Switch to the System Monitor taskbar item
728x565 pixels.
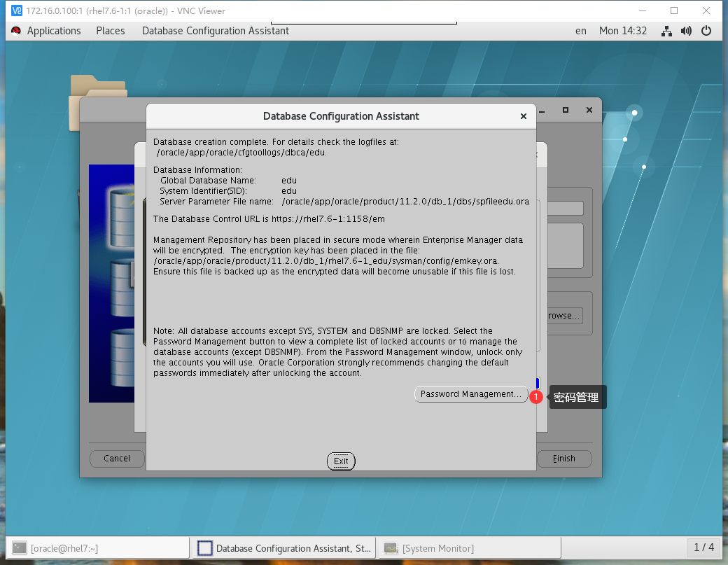(x=470, y=548)
